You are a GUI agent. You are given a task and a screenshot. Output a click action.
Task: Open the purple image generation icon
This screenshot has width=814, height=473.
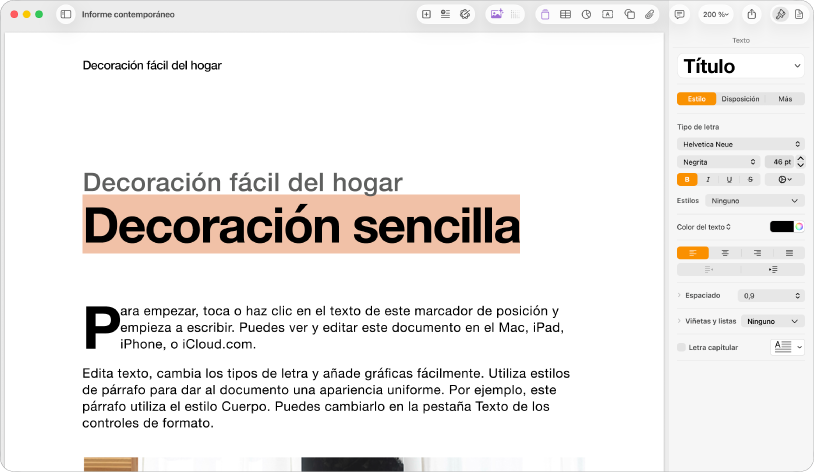[496, 15]
